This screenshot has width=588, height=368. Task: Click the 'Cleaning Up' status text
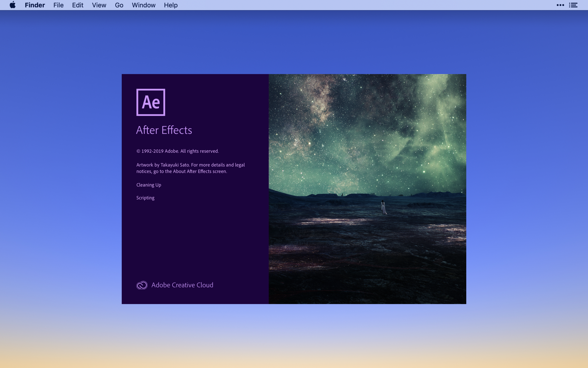click(x=149, y=185)
